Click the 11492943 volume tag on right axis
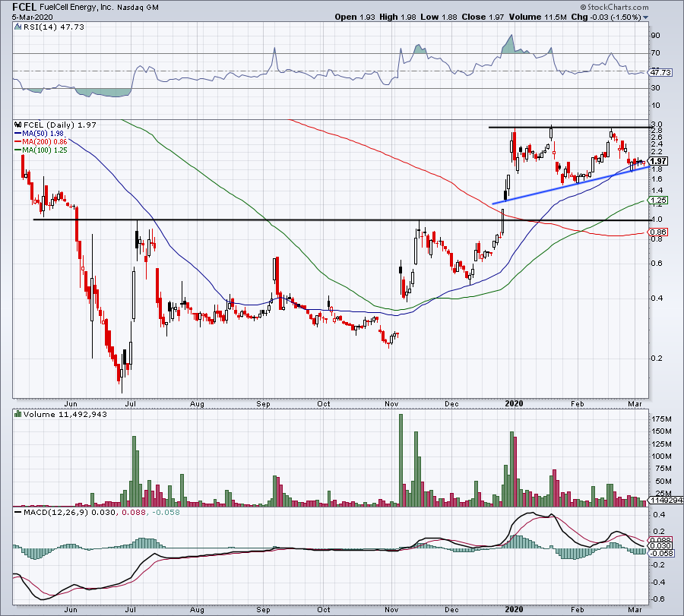The height and width of the screenshot is (616, 684). coord(666,500)
